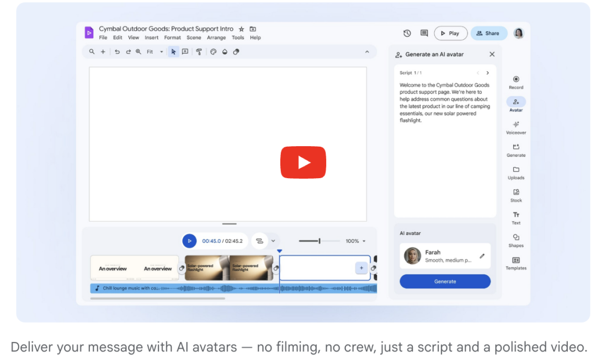This screenshot has height=364, width=596.
Task: Expand the Fit zoom dropdown
Action: point(161,52)
